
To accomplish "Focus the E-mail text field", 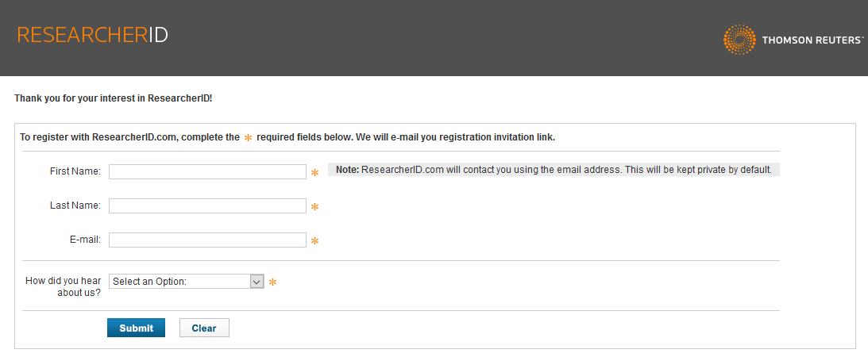I will coord(207,240).
